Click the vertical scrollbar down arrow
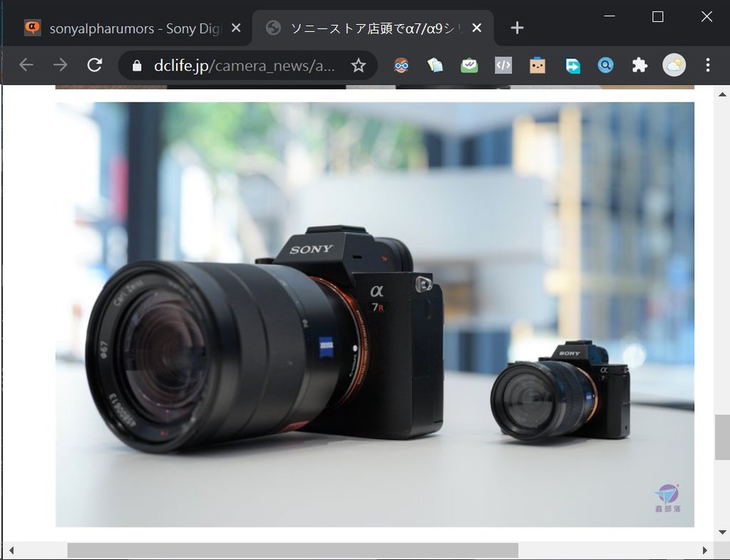 pos(722,532)
